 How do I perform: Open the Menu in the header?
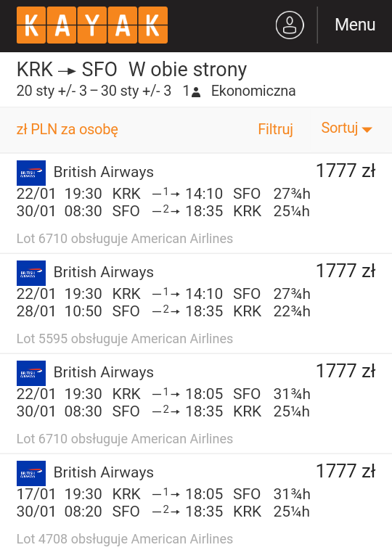click(355, 25)
